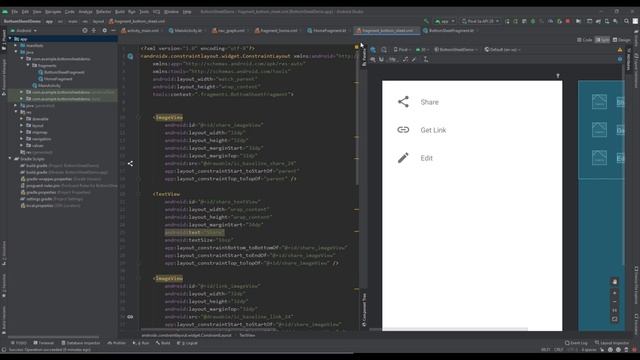This screenshot has width=640, height=360.
Task: Collapse the Gradle Scripts node
Action: pyautogui.click(x=10, y=158)
